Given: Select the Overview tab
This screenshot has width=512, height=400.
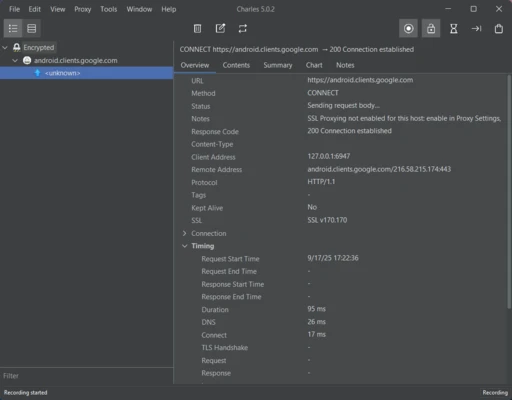Looking at the screenshot, I should pos(195,65).
